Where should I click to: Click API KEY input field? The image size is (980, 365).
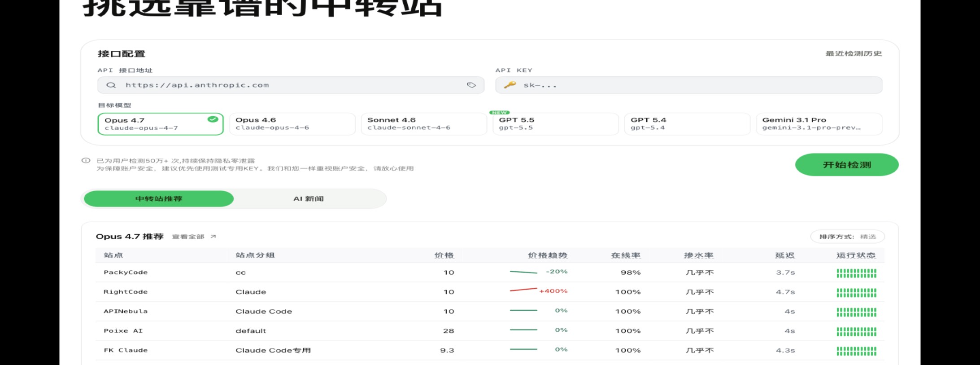coord(688,85)
